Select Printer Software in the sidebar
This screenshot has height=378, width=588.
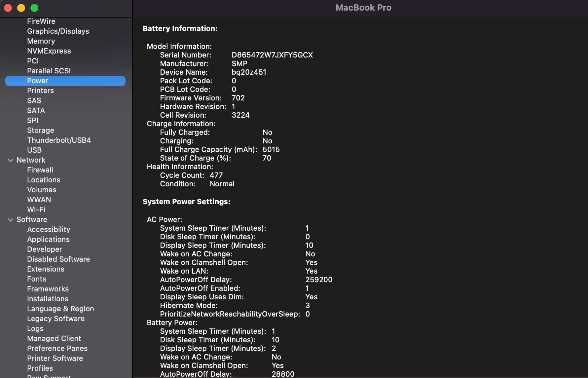[55, 358]
